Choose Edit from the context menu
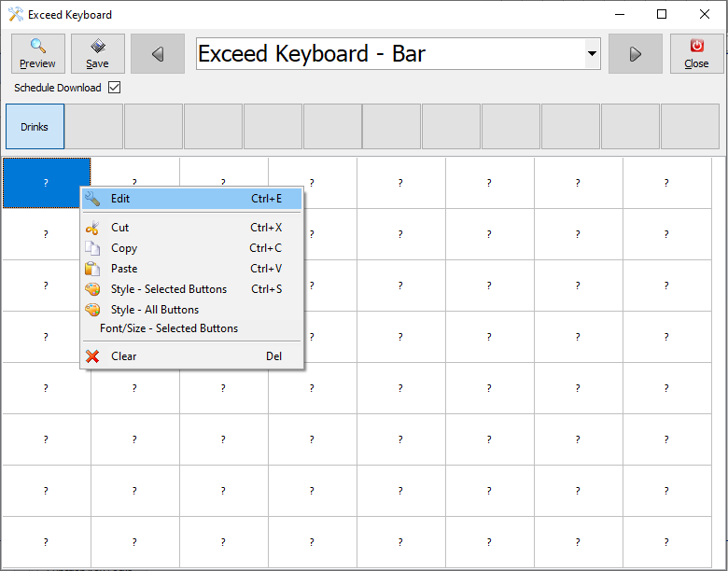 (x=120, y=199)
